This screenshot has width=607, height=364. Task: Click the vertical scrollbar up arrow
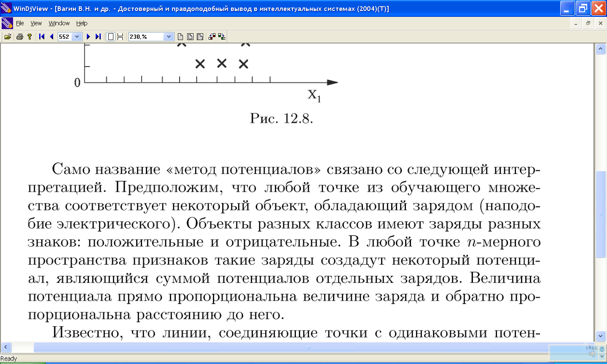601,49
